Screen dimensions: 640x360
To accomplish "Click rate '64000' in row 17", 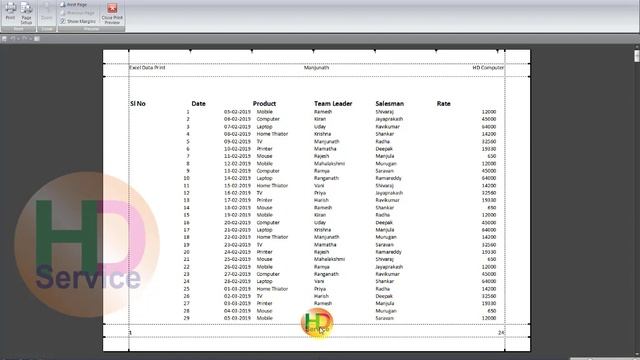I will coord(489,230).
